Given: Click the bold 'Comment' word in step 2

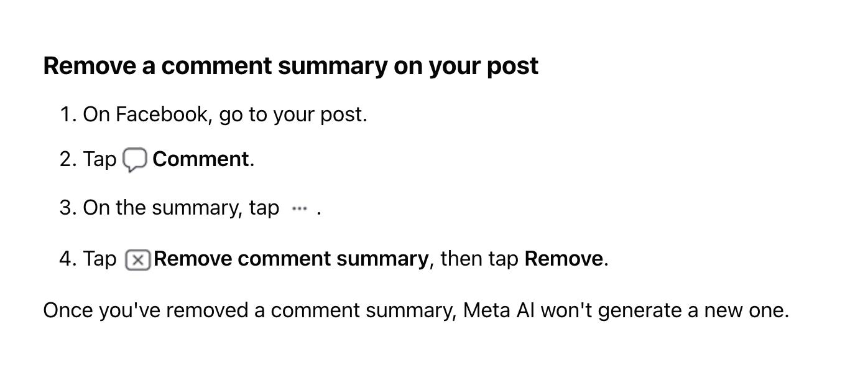Looking at the screenshot, I should click(201, 159).
